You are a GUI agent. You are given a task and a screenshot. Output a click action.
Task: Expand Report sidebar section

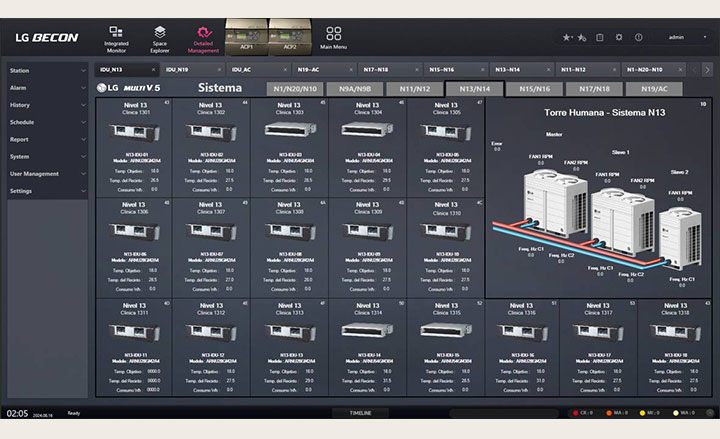coord(47,139)
